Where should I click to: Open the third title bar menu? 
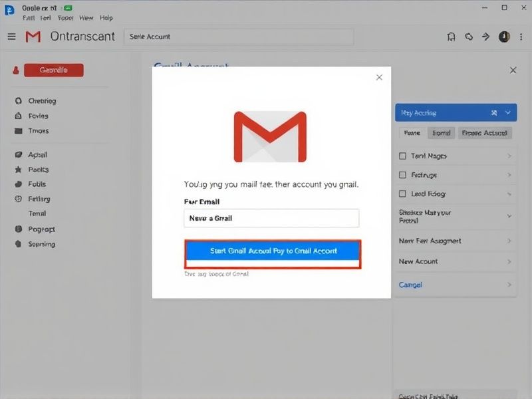[x=65, y=18]
